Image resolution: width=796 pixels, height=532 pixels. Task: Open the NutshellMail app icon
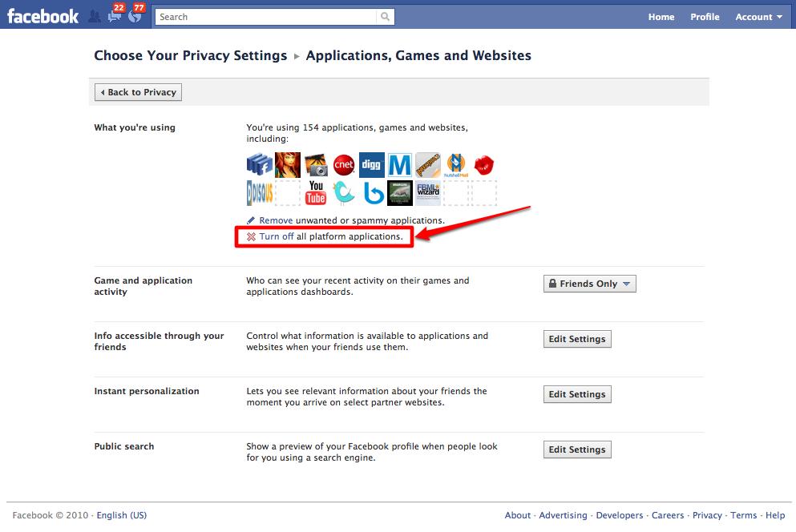pyautogui.click(x=456, y=165)
